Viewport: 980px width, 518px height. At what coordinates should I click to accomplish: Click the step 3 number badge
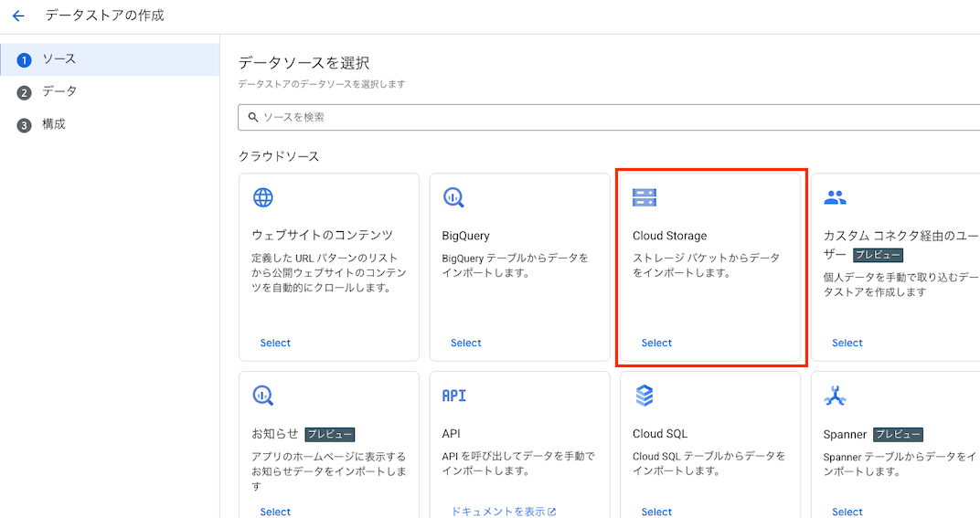click(x=24, y=125)
